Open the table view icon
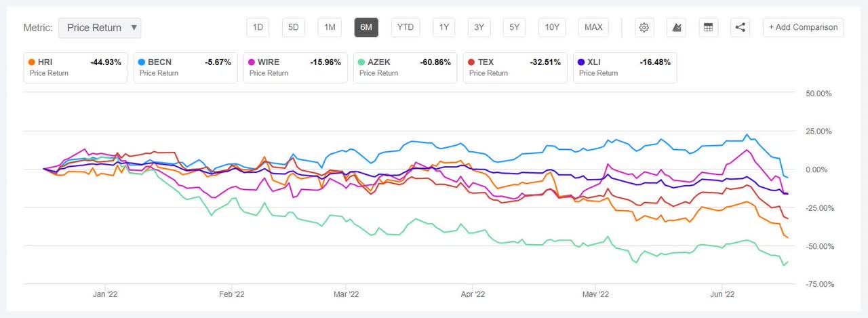 coord(708,28)
